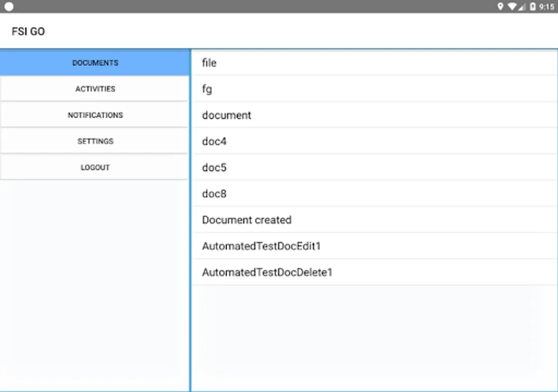This screenshot has width=558, height=392.
Task: Click the FSI GO app title
Action: pyautogui.click(x=28, y=31)
